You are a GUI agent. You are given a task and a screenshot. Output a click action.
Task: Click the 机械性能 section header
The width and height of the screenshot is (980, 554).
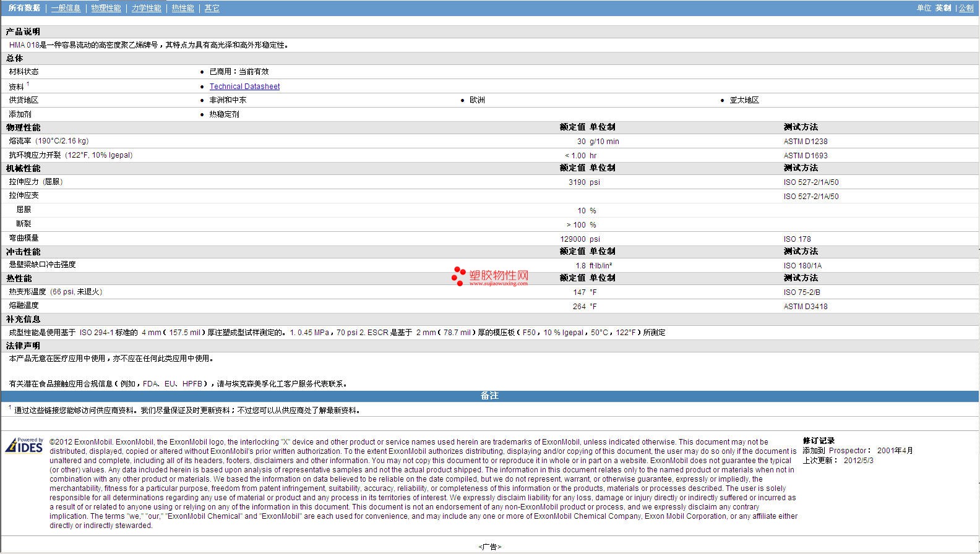pyautogui.click(x=23, y=168)
